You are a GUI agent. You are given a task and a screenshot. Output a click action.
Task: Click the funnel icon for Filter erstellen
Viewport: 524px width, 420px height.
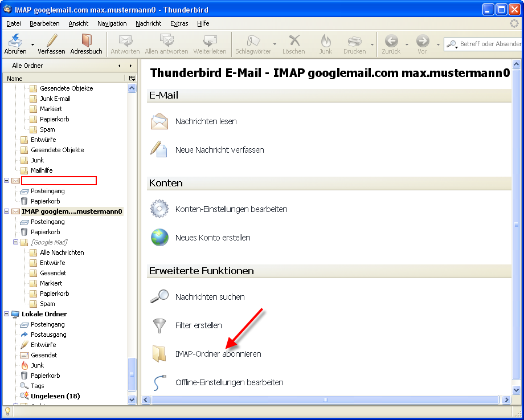(x=159, y=325)
